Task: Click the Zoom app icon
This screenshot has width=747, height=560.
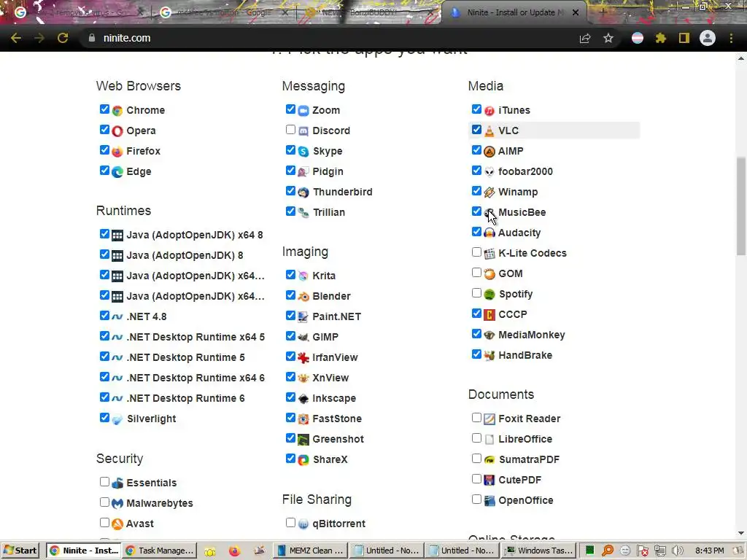Action: pos(303,111)
